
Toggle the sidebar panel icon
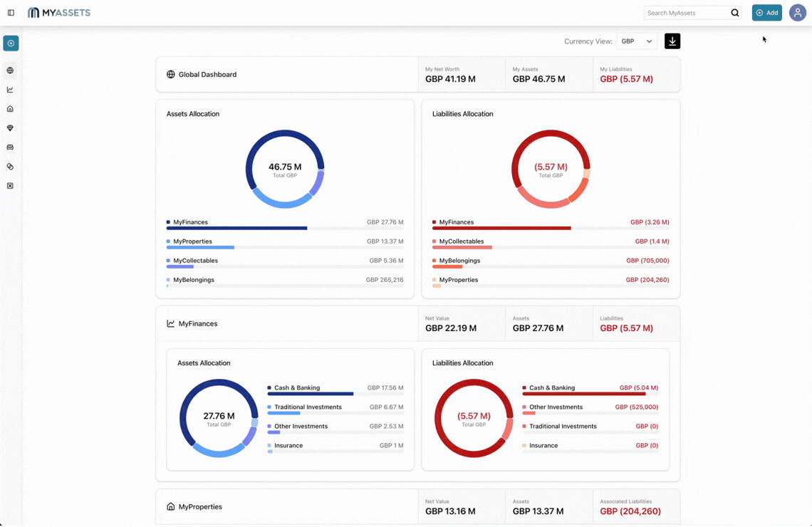click(11, 13)
